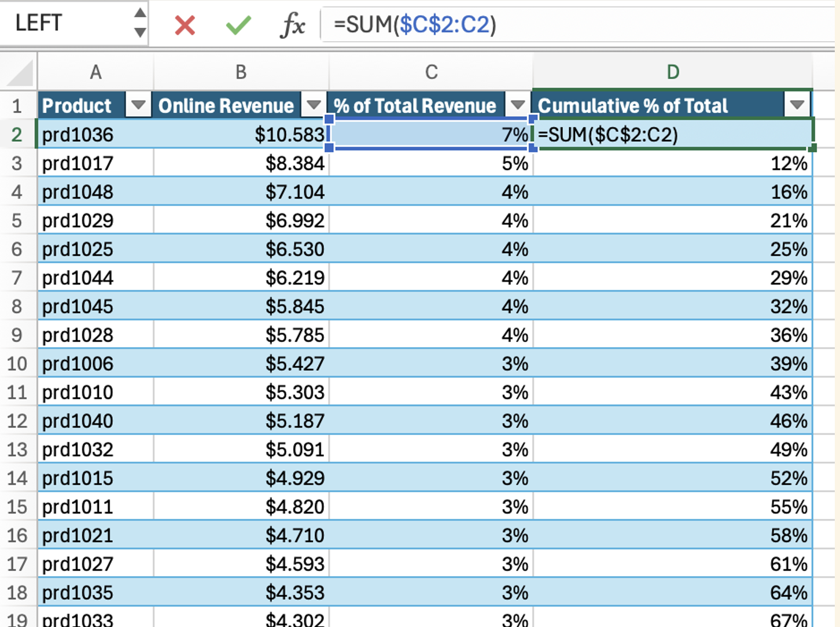This screenshot has height=627, width=840.
Task: Cancel the formula entry with red X
Action: (x=185, y=25)
